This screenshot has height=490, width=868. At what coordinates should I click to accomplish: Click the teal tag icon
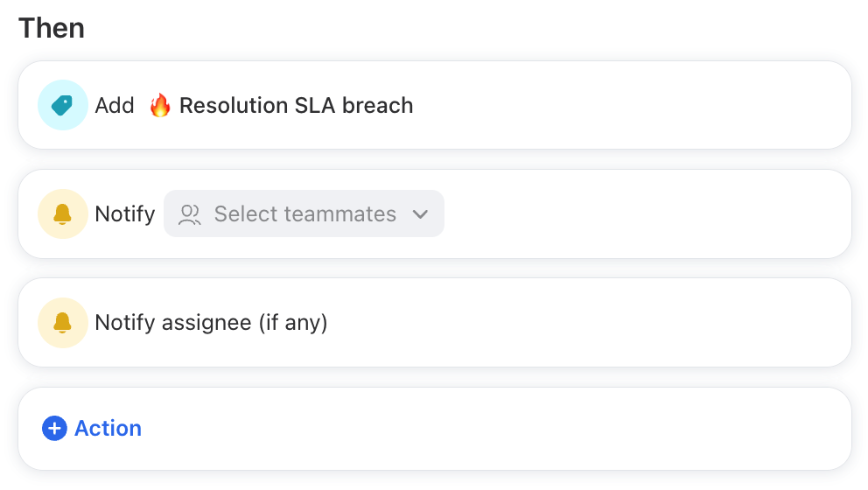pos(62,105)
